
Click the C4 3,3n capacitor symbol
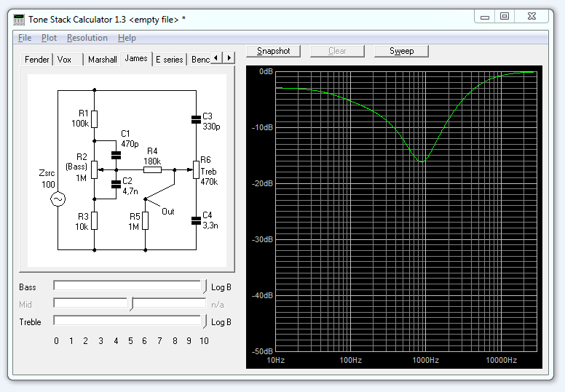[196, 220]
